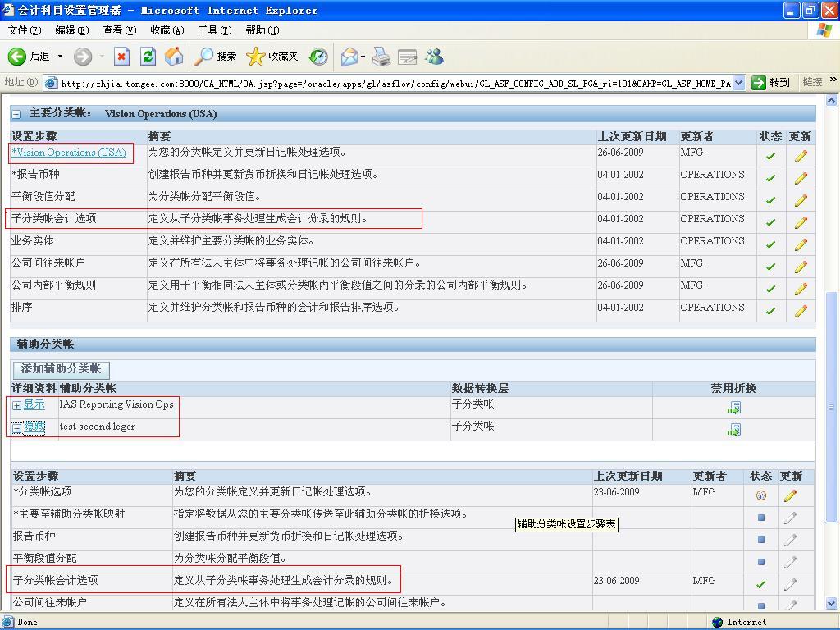Click the *分类帐选项 step text
840x630 pixels.
tap(43, 492)
